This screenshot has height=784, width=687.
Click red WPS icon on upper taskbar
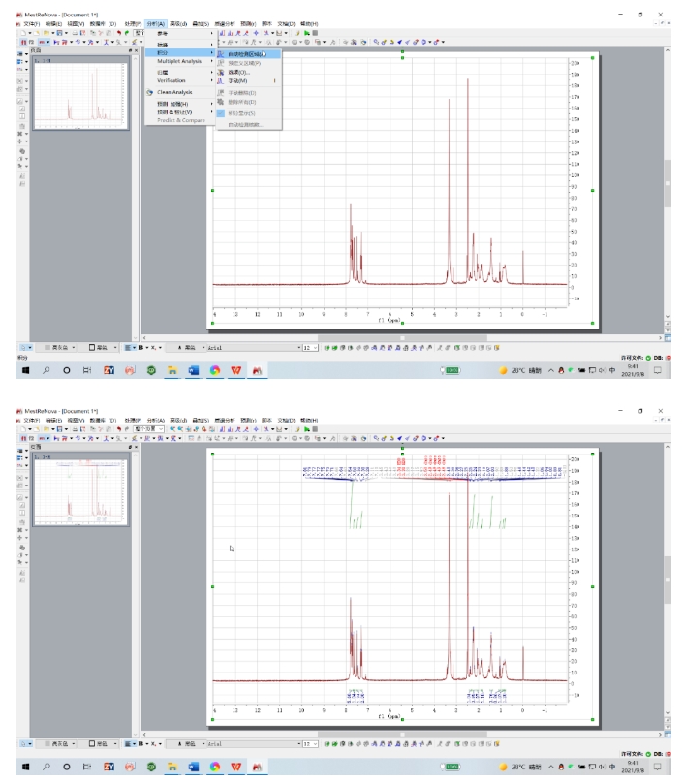[236, 370]
